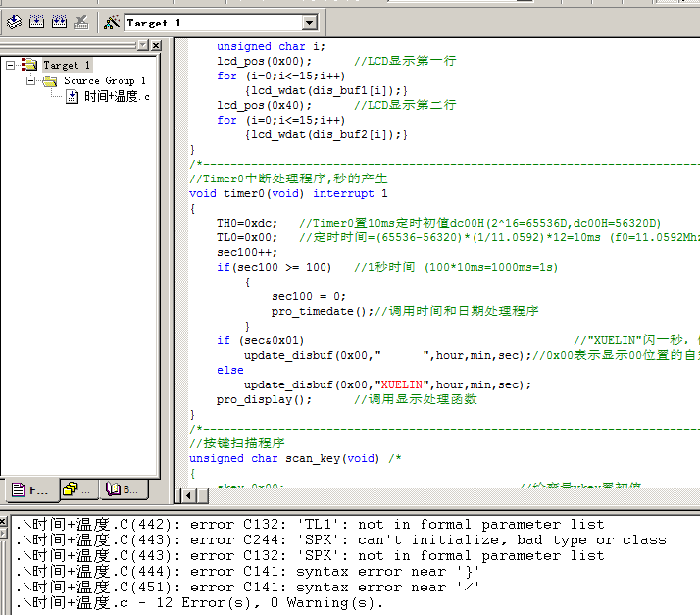The image size is (700, 615).
Task: Select line 451 syntax error near '/'
Action: click(247, 587)
